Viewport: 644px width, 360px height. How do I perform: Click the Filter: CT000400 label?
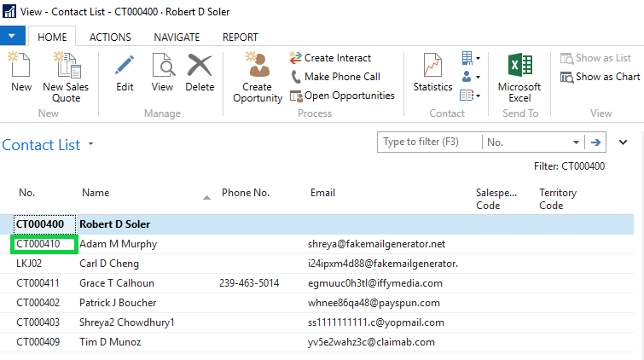569,166
